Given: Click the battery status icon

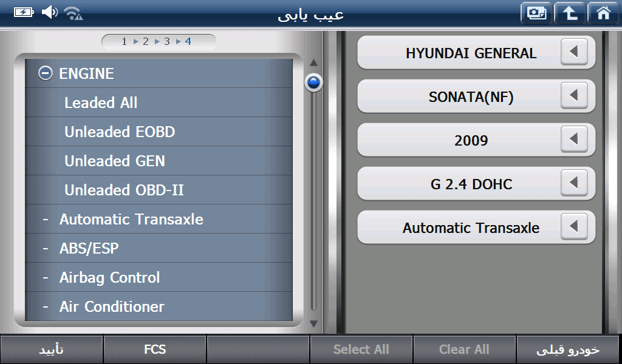Looking at the screenshot, I should coord(24,12).
